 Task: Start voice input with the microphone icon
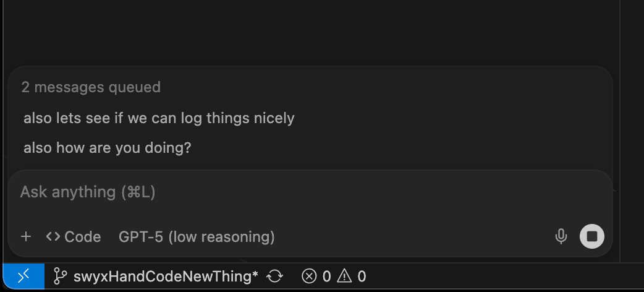point(561,236)
